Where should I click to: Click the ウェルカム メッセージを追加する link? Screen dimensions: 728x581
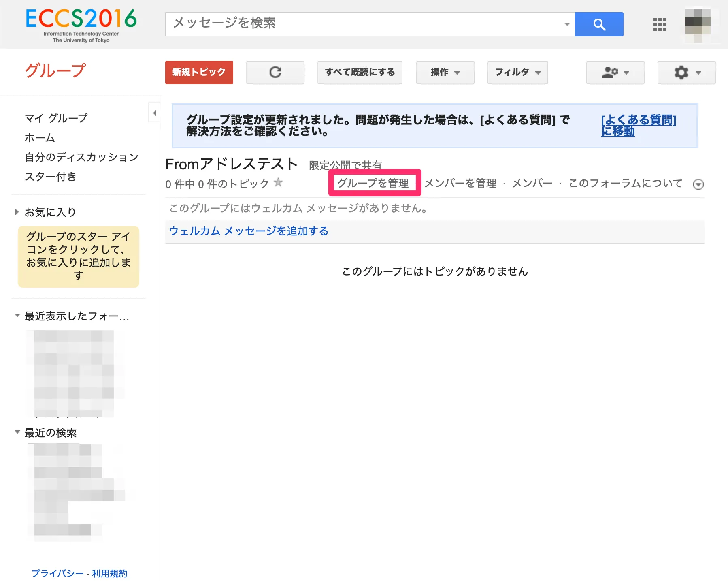point(249,231)
